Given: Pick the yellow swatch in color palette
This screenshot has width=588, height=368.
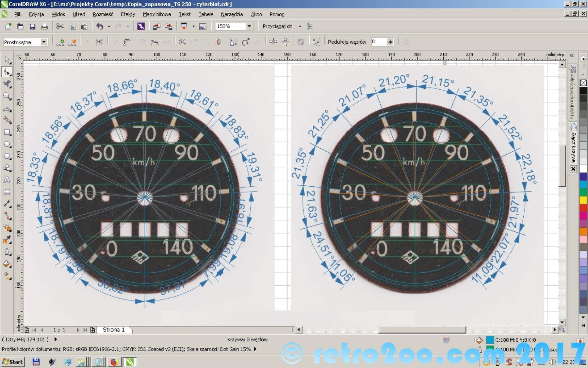Looking at the screenshot, I should (x=583, y=200).
